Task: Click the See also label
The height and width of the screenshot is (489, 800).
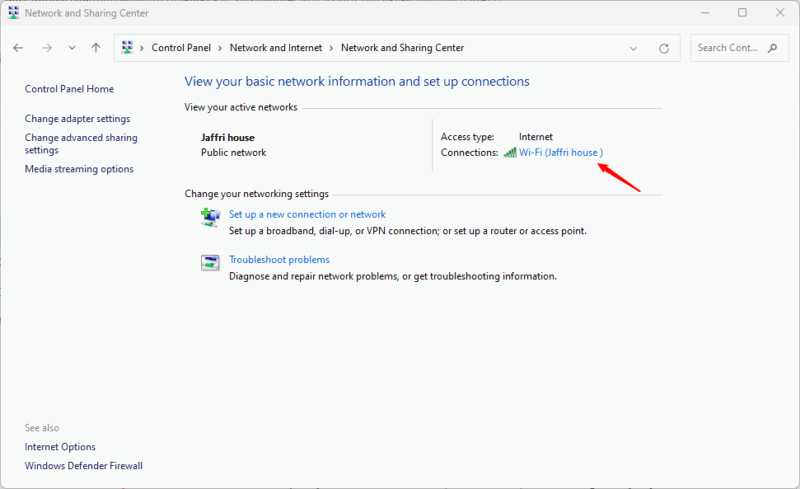Action: (42, 428)
